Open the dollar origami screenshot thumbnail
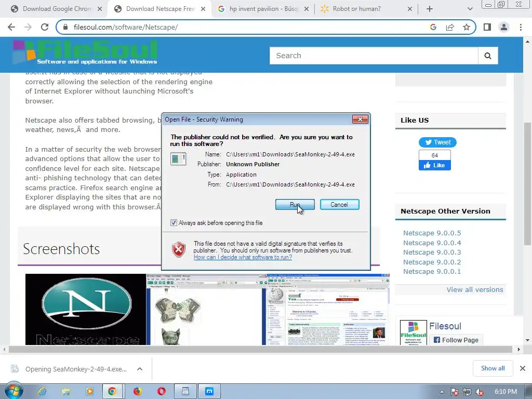This screenshot has width=532, height=399. tap(206, 310)
